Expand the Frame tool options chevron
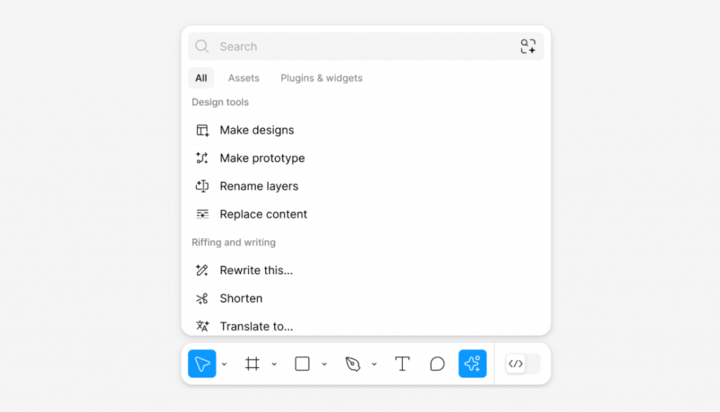 tap(274, 364)
